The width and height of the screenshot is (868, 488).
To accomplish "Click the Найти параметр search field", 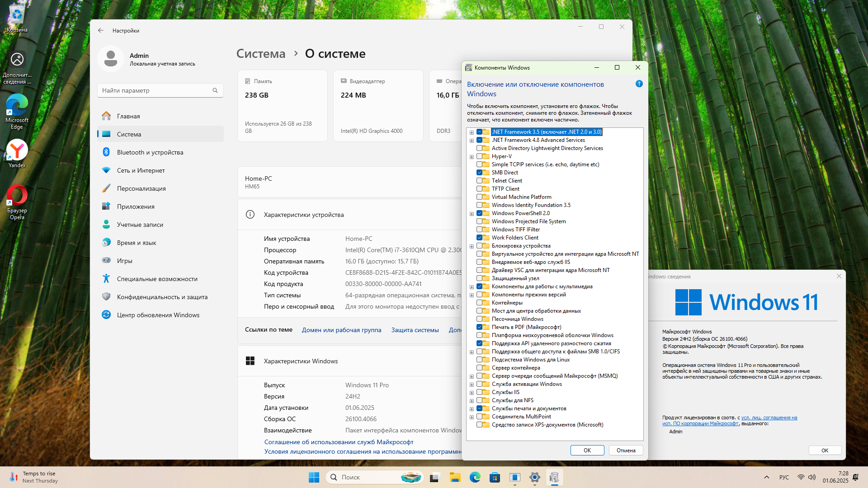I will (x=154, y=90).
